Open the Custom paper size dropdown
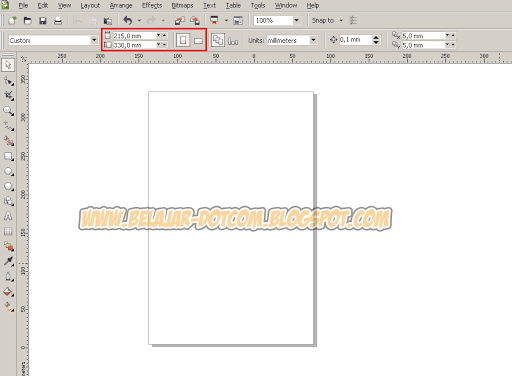The image size is (512, 376). 94,40
